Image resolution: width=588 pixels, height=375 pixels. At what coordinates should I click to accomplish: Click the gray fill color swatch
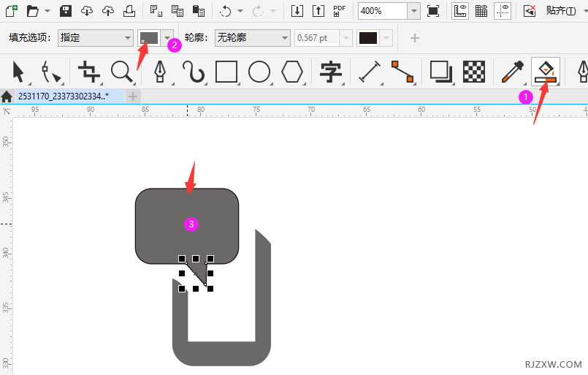(149, 38)
